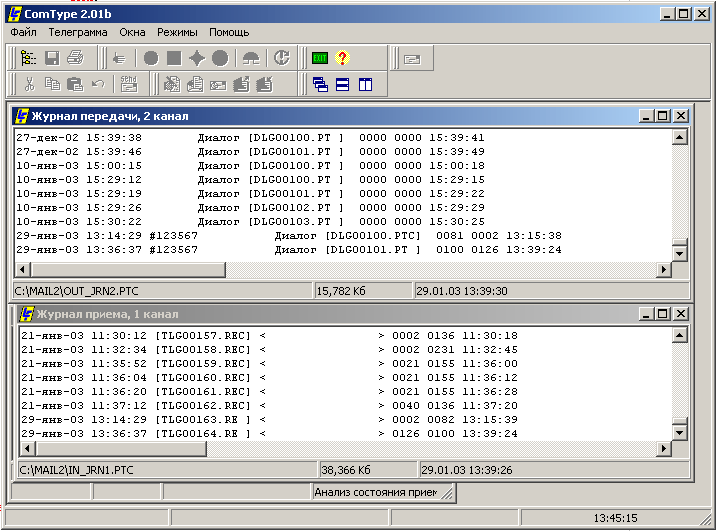Viewport: 718px width, 531px height.
Task: Click down arrow in Журнал приема scrollbar
Action: [680, 433]
